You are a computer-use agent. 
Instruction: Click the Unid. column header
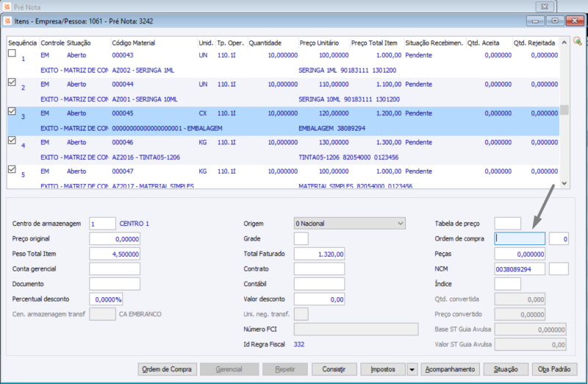[206, 43]
